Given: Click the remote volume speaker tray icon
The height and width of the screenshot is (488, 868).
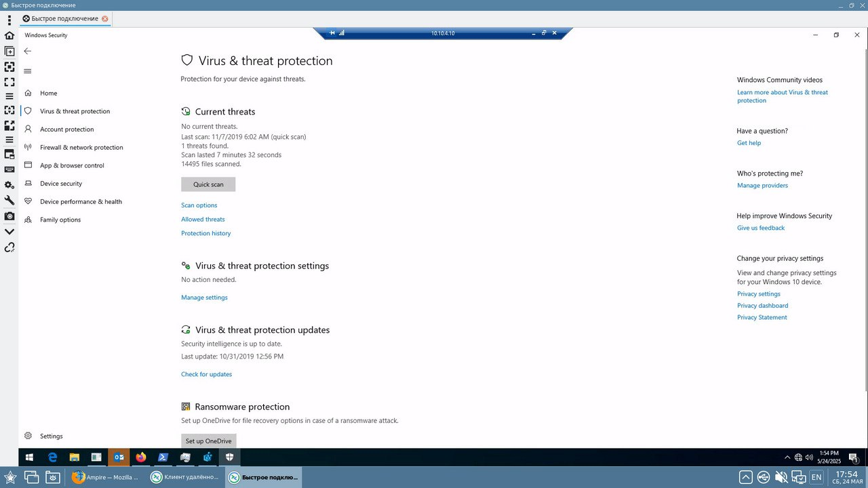Looking at the screenshot, I should point(808,457).
